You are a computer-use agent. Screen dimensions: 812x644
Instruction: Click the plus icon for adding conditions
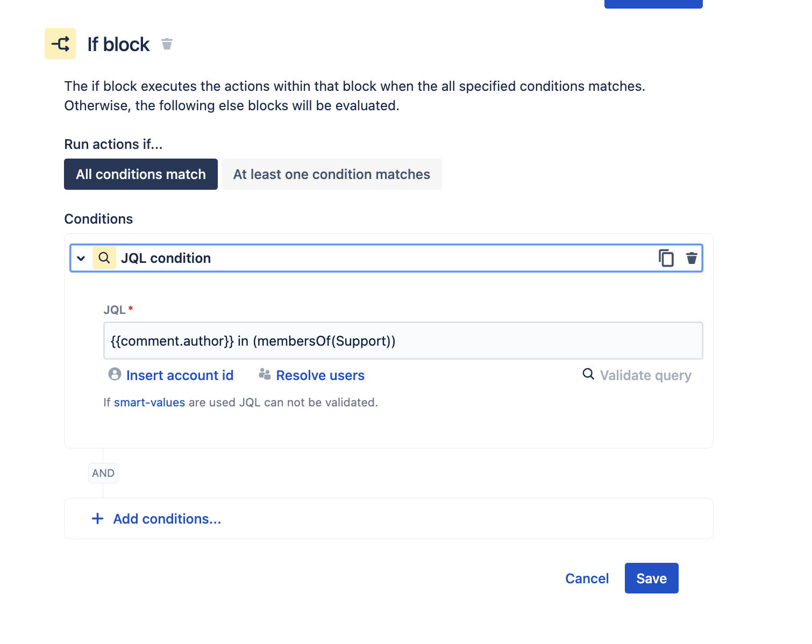tap(97, 519)
